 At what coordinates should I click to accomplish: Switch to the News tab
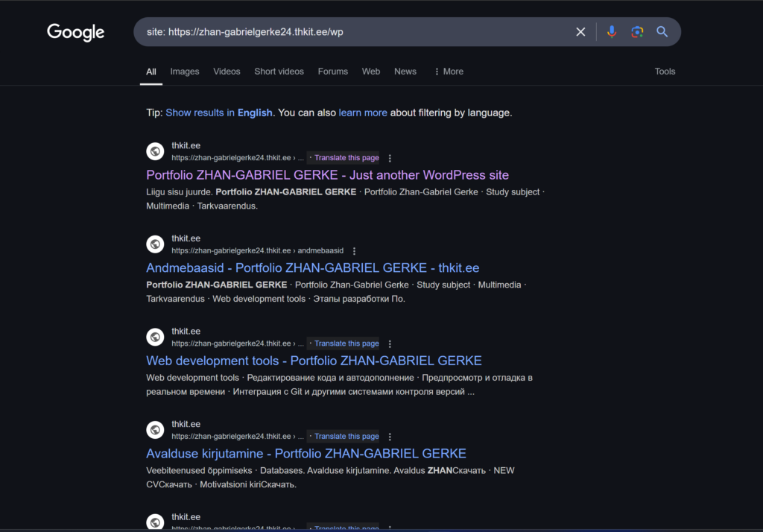[405, 72]
